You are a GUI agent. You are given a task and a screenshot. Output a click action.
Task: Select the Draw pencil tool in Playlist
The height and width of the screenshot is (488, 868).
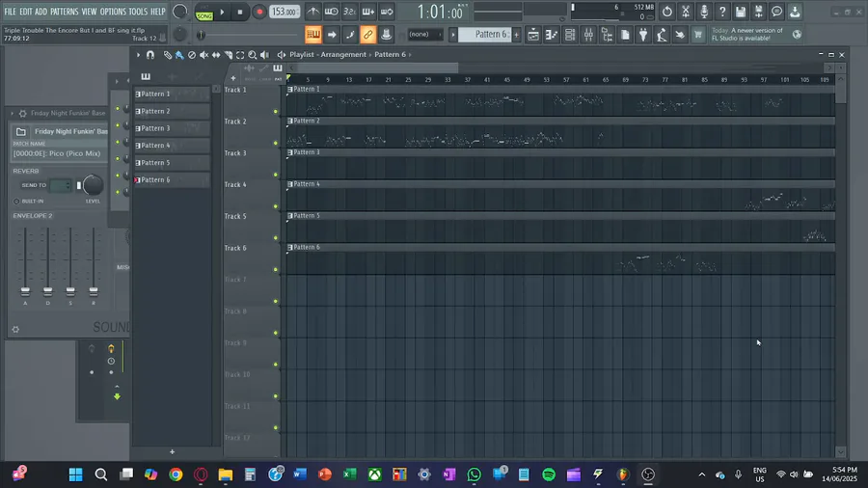pos(167,55)
